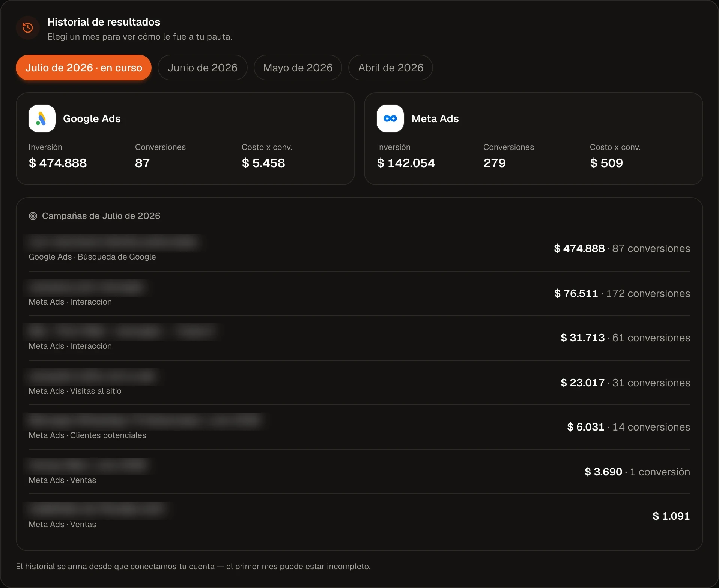Click the 'Historial de resultados' heading
Image resolution: width=719 pixels, height=588 pixels.
(104, 22)
